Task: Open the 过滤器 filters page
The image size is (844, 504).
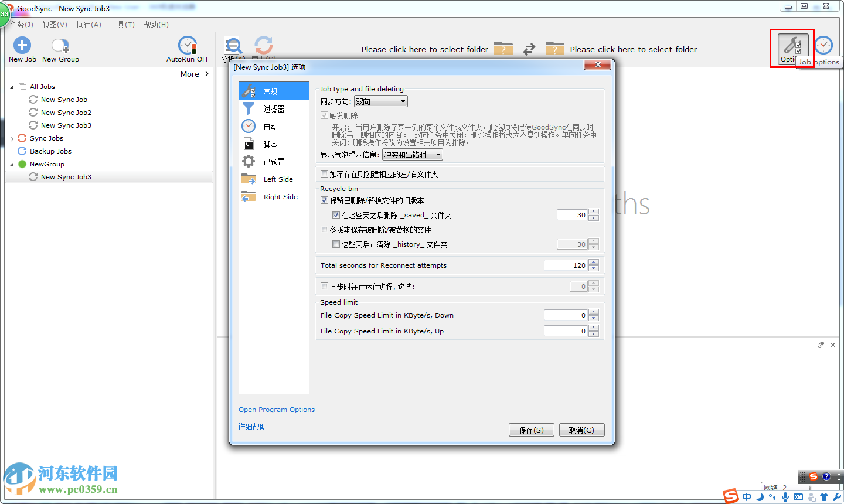Action: click(274, 109)
